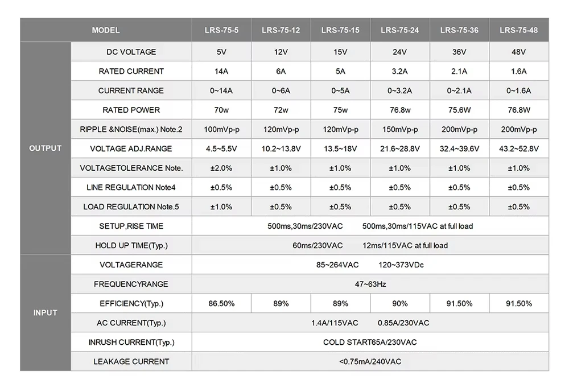Viewport: 569px width, 392px height.
Task: Click the 21.6~28.8V voltage adjustment cell
Action: pyautogui.click(x=400, y=148)
